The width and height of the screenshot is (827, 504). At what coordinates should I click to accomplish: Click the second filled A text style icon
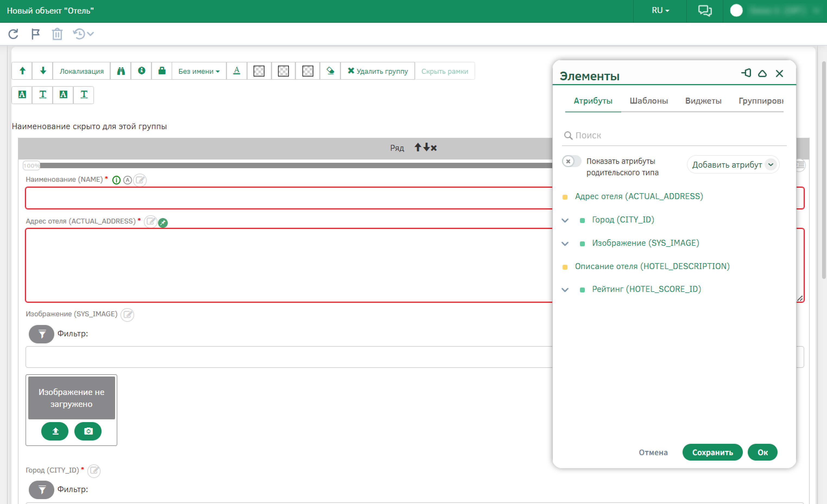pos(63,95)
